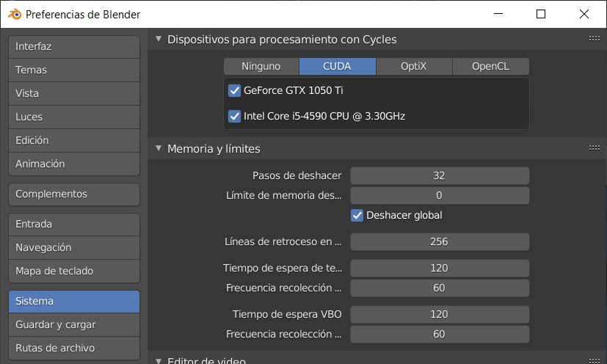The height and width of the screenshot is (364, 607).
Task: Collapse the Memoria y límites panel
Action: pyautogui.click(x=159, y=148)
